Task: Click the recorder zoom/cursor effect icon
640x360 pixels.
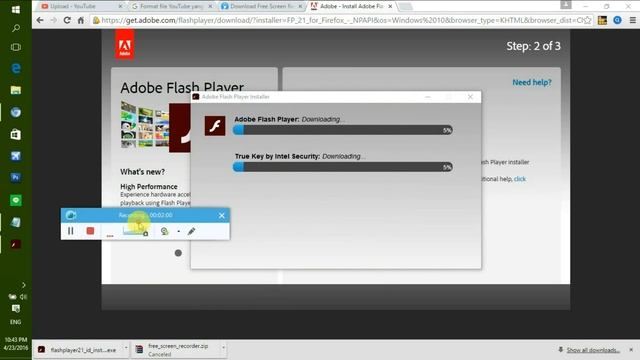Action: [x=164, y=231]
